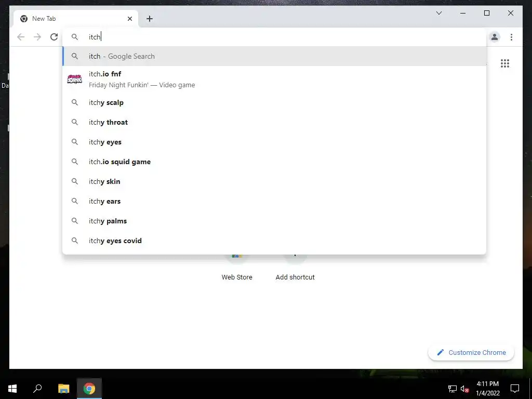Select the New Tab tab
The width and height of the screenshot is (532, 399).
76,19
